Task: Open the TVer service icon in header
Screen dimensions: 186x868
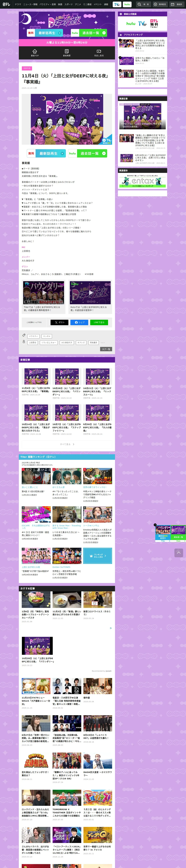Action: point(117,4)
